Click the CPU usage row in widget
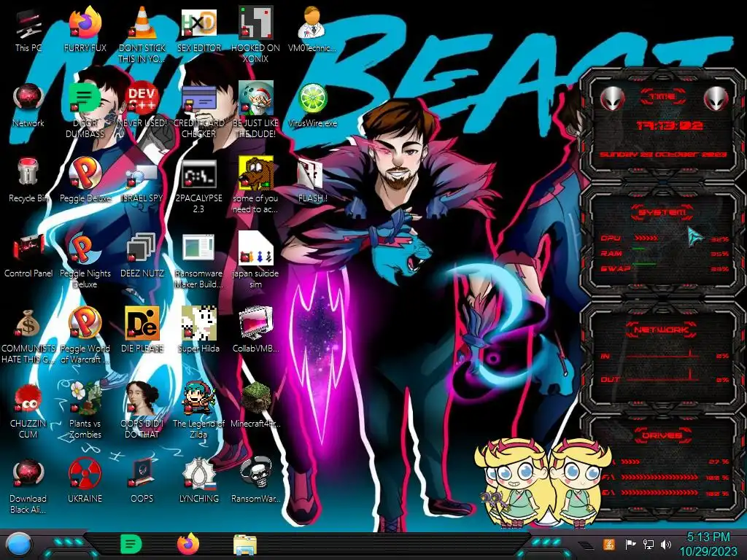 pyautogui.click(x=664, y=238)
